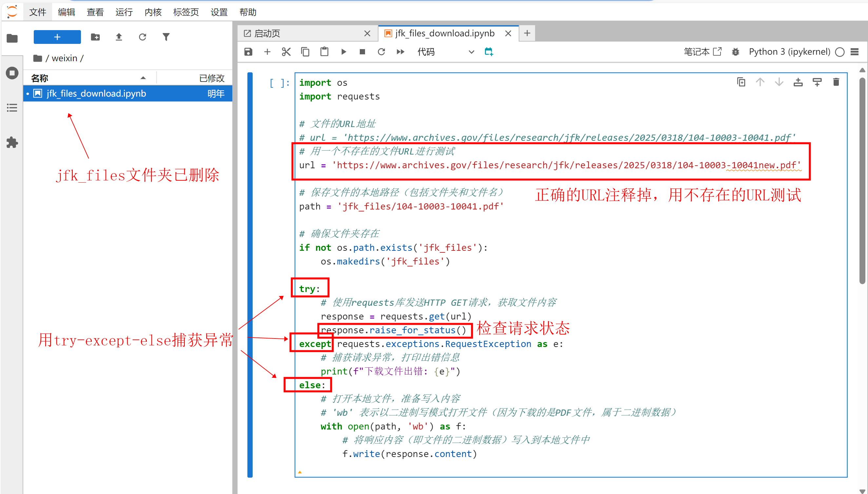Delete this cell with the trash icon
Screen dimensions: 868x494
pyautogui.click(x=836, y=82)
